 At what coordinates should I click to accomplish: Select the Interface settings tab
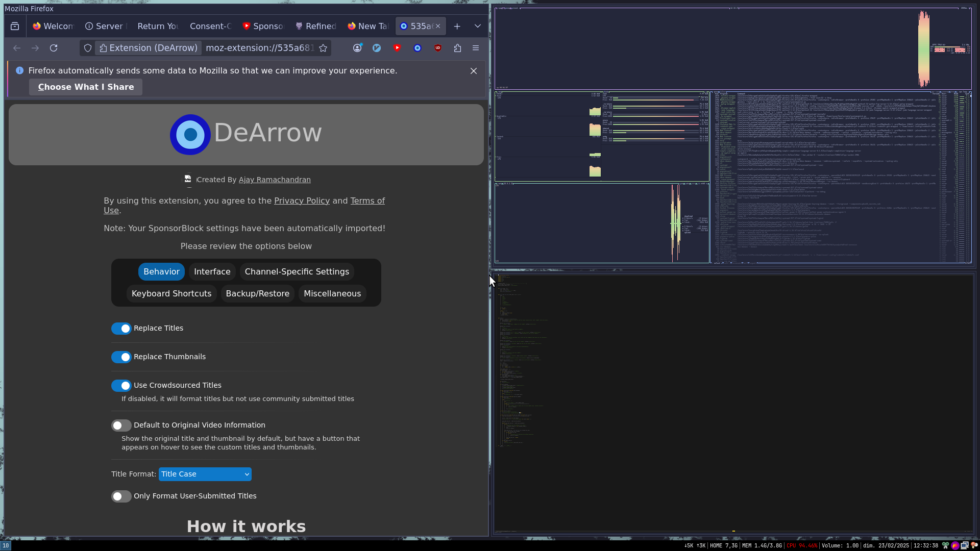[x=212, y=272]
